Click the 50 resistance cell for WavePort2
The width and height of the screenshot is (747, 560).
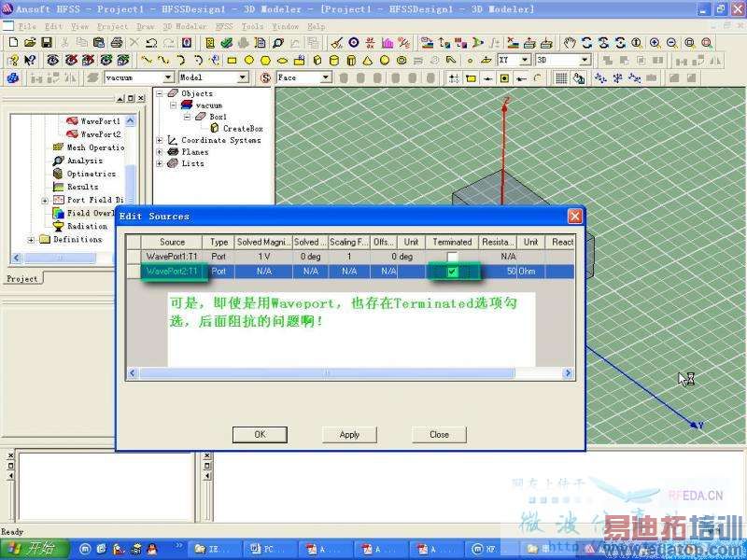pos(498,272)
